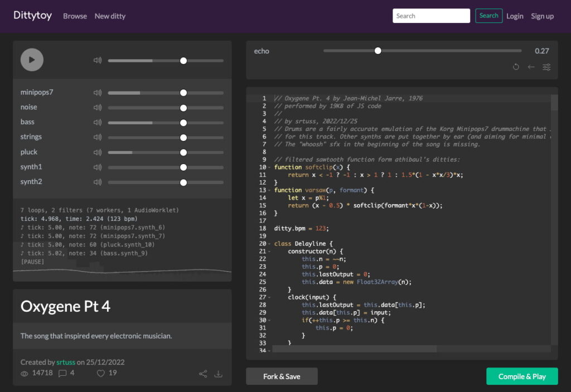Mute the synth2 track
Screen dimensions: 571x392
(97, 182)
